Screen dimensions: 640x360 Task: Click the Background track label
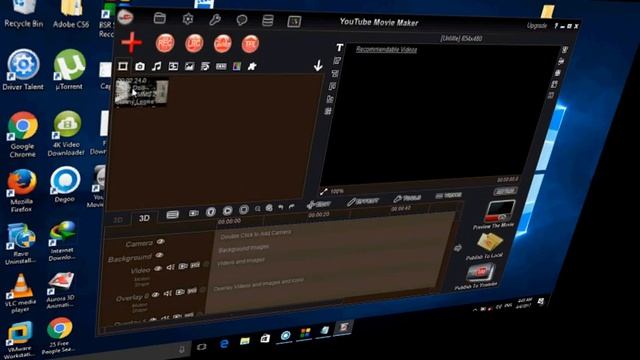click(x=129, y=258)
